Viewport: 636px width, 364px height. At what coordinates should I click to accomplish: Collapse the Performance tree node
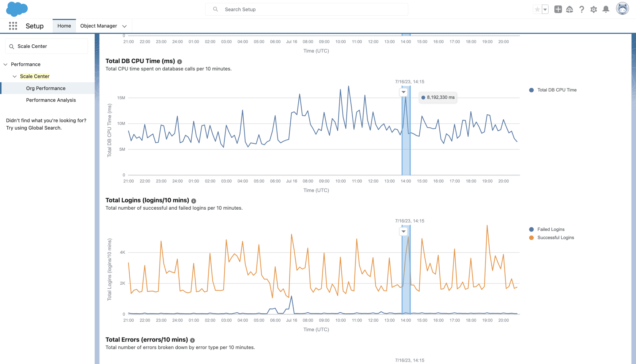[x=5, y=64]
